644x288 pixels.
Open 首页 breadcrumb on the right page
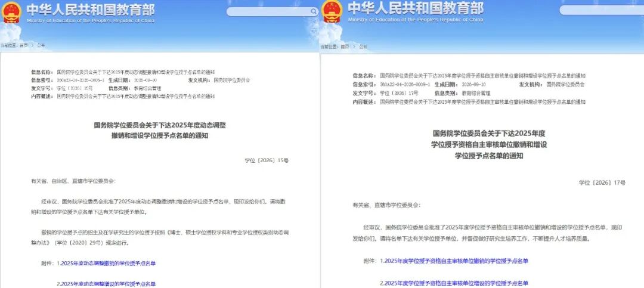[345, 47]
